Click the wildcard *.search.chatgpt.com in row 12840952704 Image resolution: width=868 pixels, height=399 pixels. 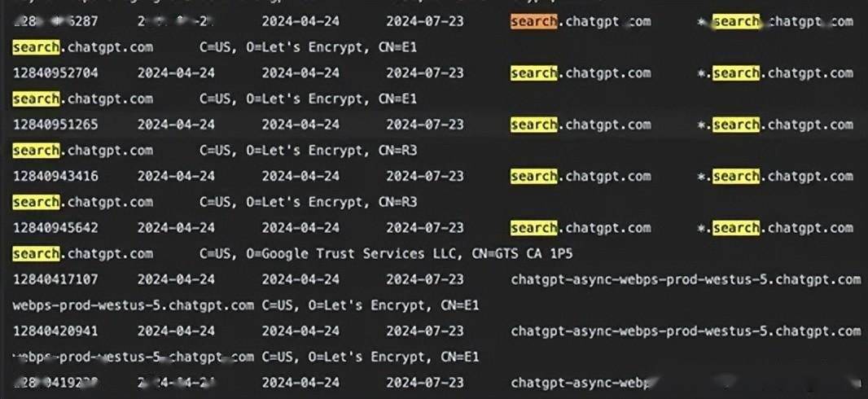click(x=774, y=73)
